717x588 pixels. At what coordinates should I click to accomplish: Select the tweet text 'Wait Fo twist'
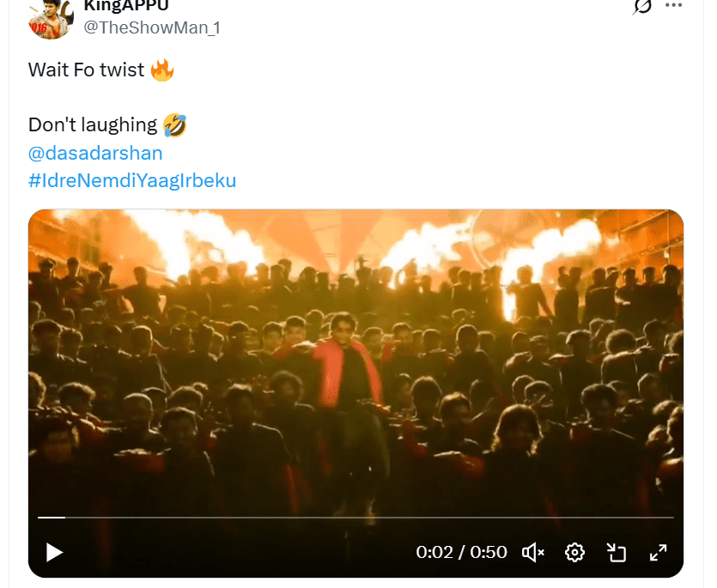click(86, 70)
